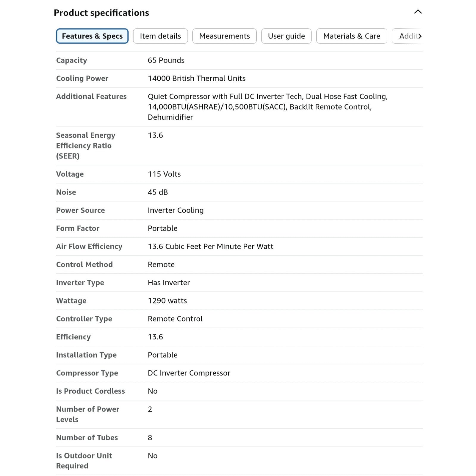Switch to the Measurements tab

[x=224, y=36]
